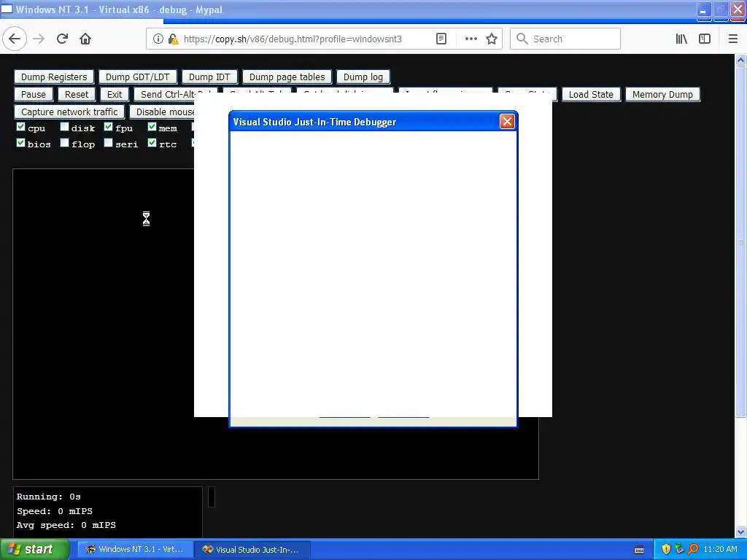Click Dump GDT/LDT button
Image resolution: width=747 pixels, height=560 pixels.
click(138, 77)
